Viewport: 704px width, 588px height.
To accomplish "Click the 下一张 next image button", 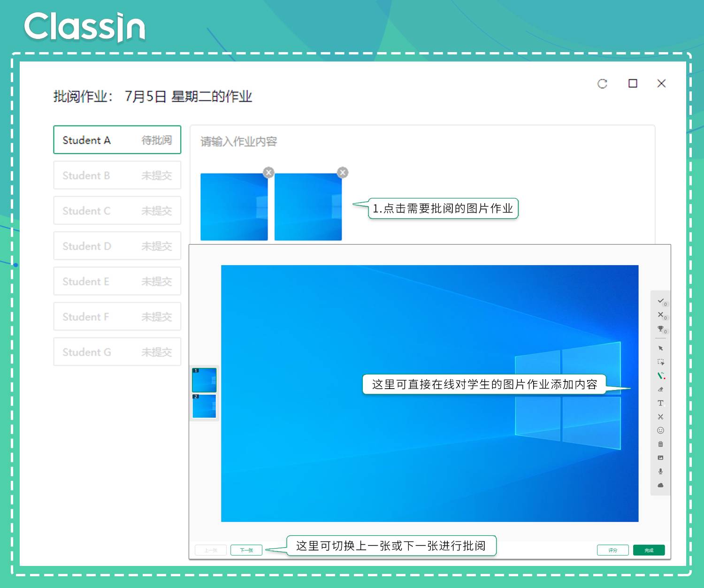I will pos(246,550).
